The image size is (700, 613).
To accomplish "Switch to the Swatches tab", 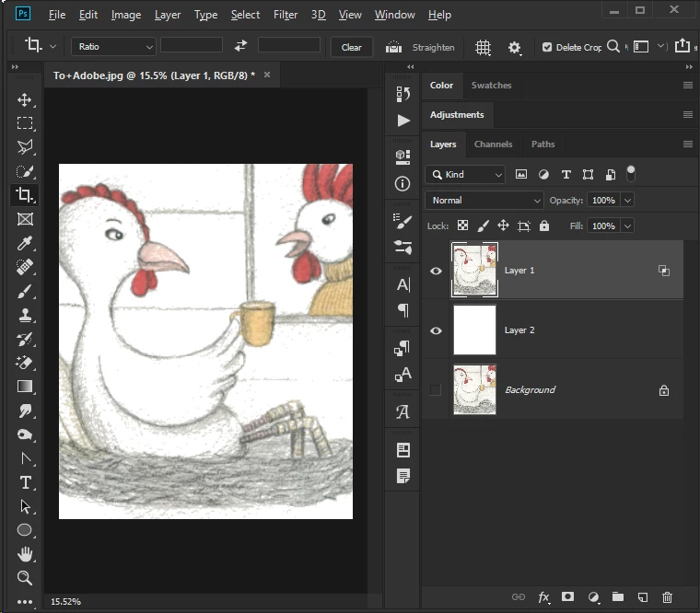I will click(491, 86).
